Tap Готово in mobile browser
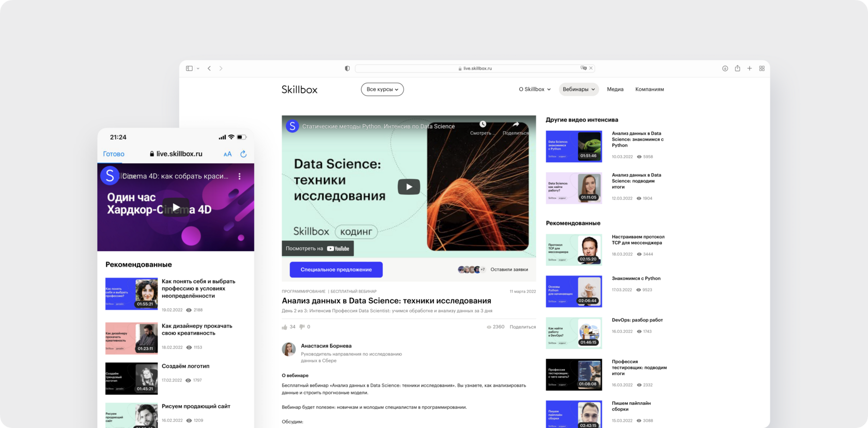868x428 pixels. point(114,154)
